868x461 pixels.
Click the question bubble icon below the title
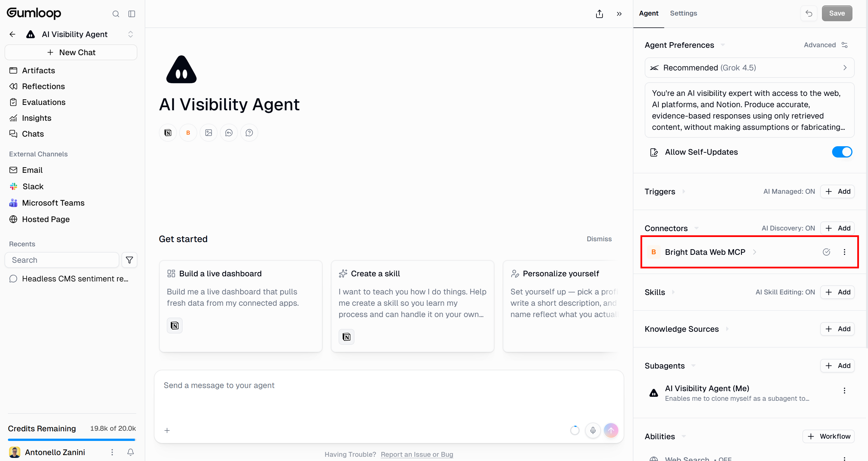tap(249, 133)
